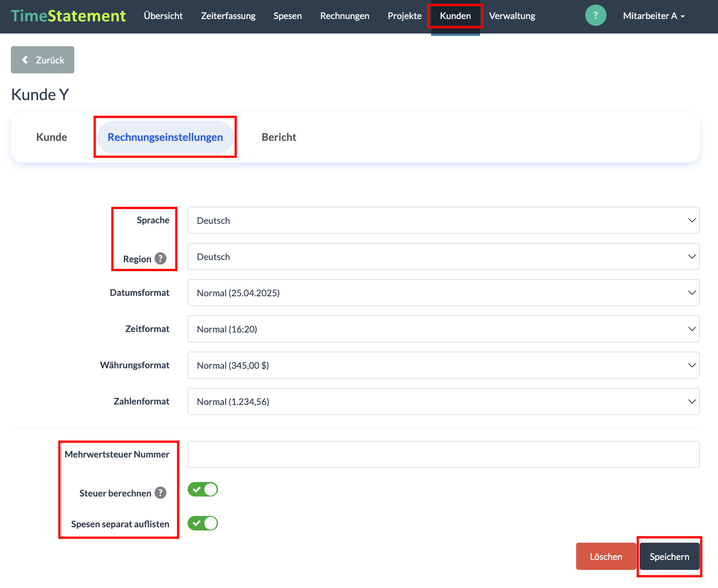The image size is (718, 588).
Task: Go to Übersicht in the navigation
Action: click(x=163, y=16)
